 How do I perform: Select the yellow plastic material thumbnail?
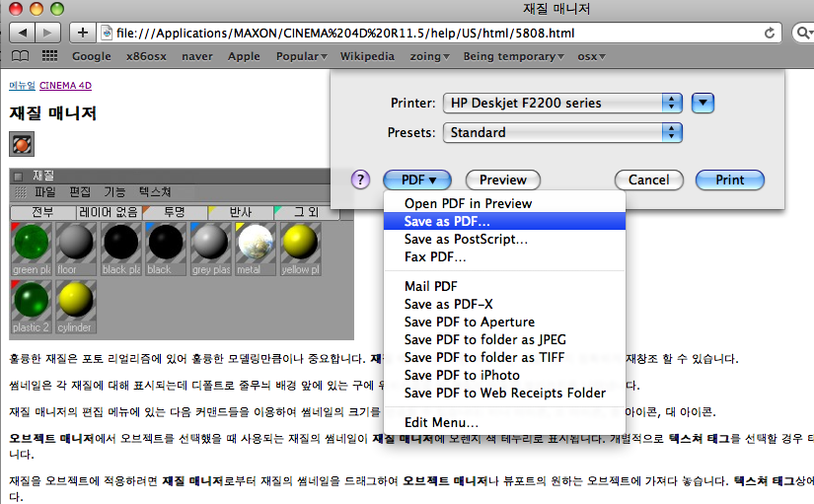click(300, 249)
